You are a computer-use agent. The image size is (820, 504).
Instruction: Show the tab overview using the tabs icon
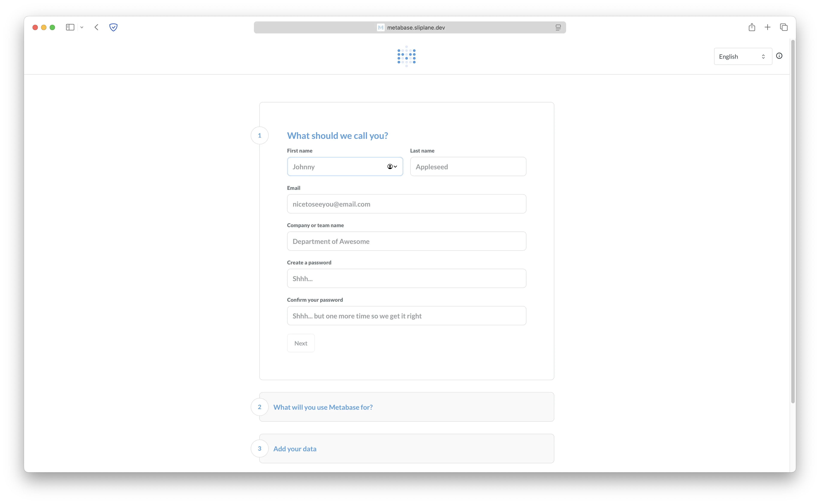pyautogui.click(x=784, y=27)
